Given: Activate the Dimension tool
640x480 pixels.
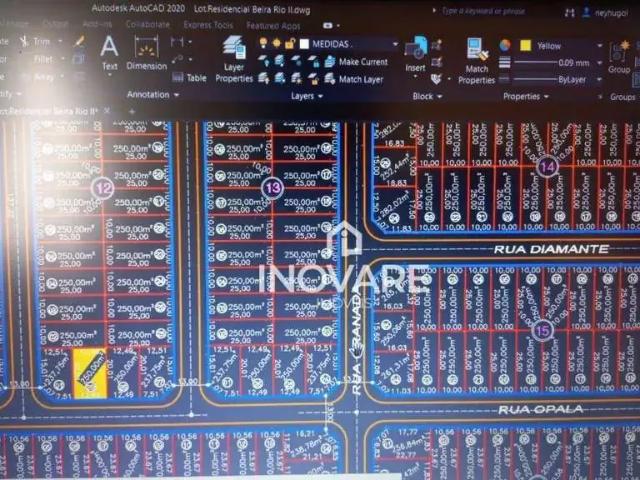Looking at the screenshot, I should tap(147, 53).
